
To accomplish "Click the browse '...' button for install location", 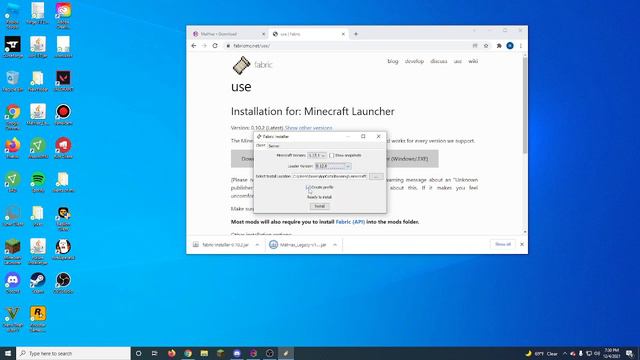I will click(x=376, y=176).
